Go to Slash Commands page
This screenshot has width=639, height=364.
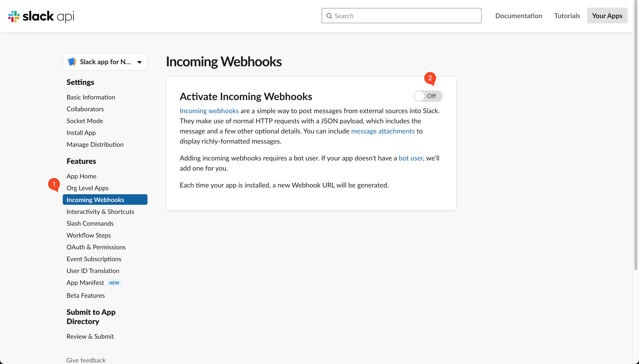pyautogui.click(x=90, y=223)
